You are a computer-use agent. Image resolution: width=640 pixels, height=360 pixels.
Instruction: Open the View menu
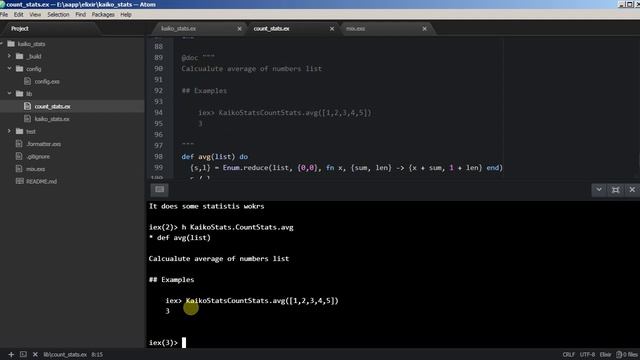click(x=35, y=14)
